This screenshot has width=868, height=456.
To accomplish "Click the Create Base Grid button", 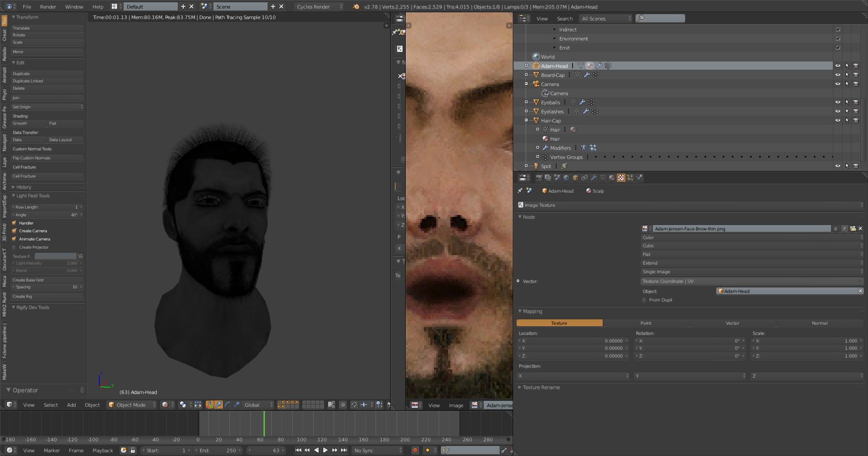I will [x=47, y=280].
